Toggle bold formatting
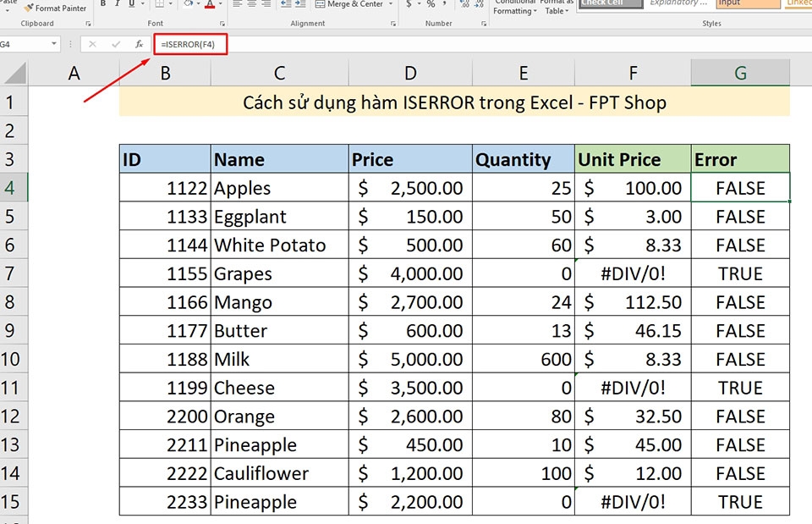 click(103, 4)
